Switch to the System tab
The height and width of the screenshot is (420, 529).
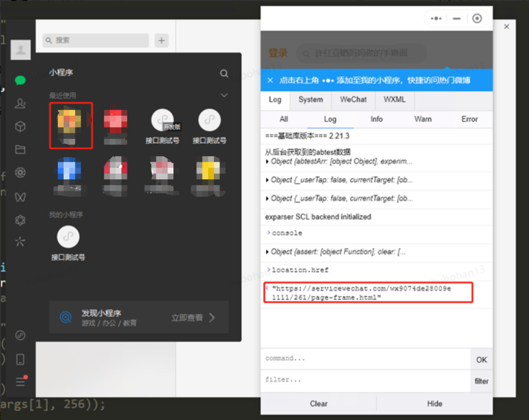[311, 99]
